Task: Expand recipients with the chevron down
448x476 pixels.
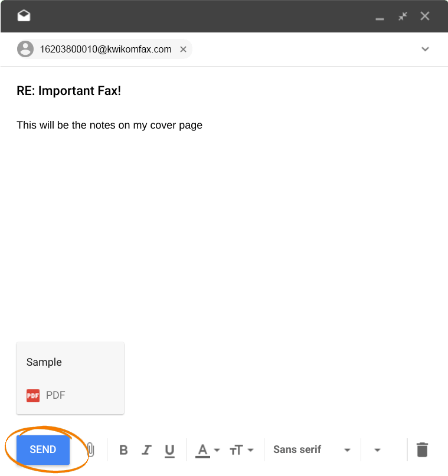Action: [425, 49]
